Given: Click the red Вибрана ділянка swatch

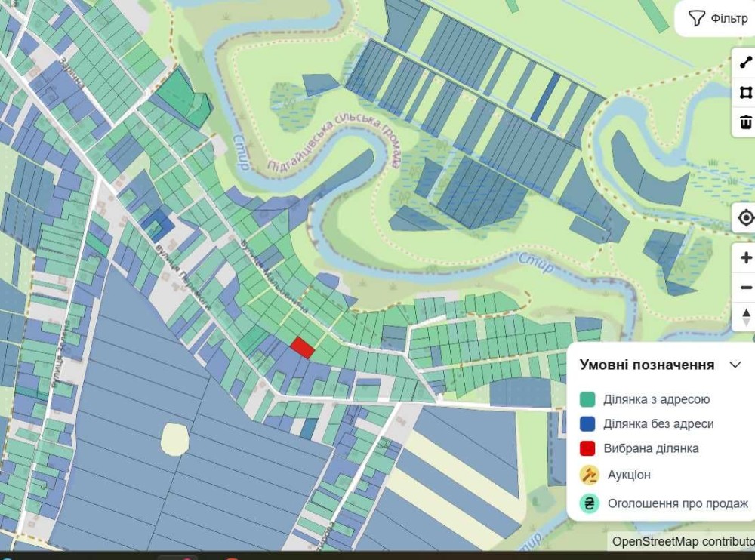Looking at the screenshot, I should point(587,448).
